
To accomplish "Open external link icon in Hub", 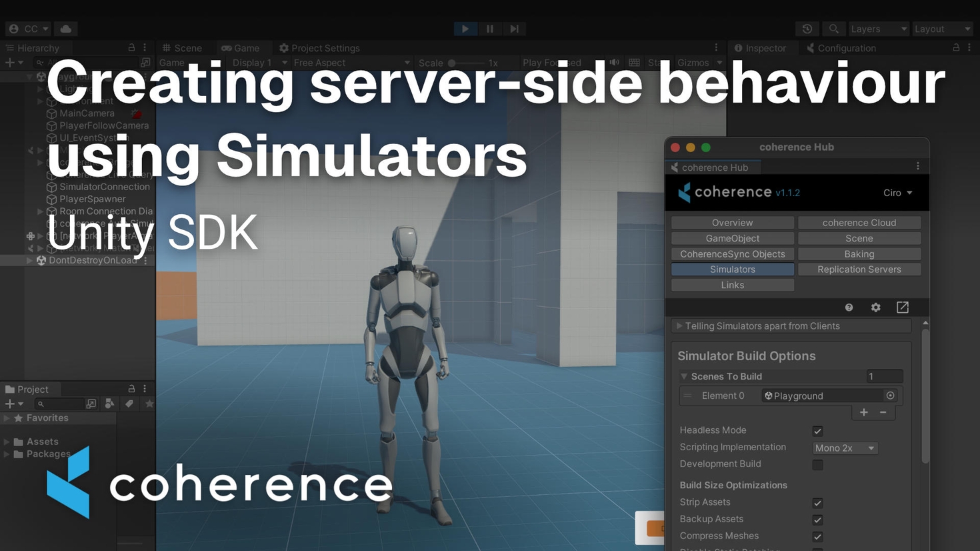I will tap(903, 308).
